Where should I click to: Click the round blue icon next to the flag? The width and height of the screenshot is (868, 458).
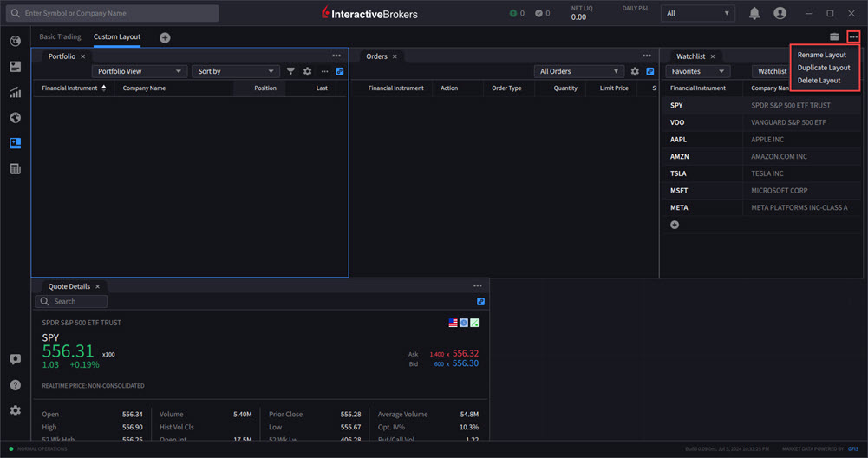point(464,323)
